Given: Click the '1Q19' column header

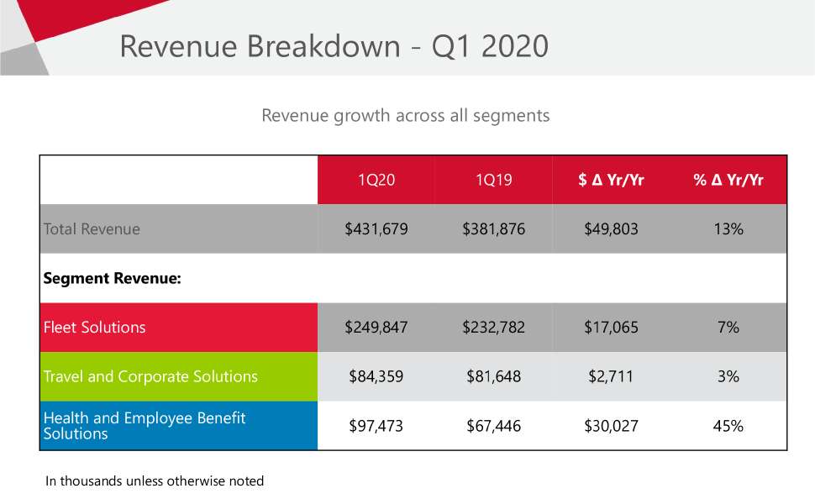Looking at the screenshot, I should point(493,180).
